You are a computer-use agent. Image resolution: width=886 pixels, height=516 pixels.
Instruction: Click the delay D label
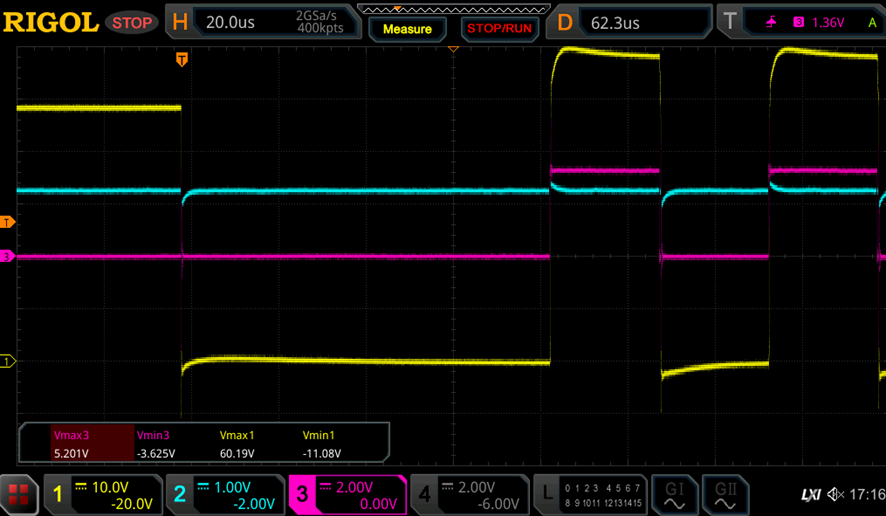click(x=564, y=23)
